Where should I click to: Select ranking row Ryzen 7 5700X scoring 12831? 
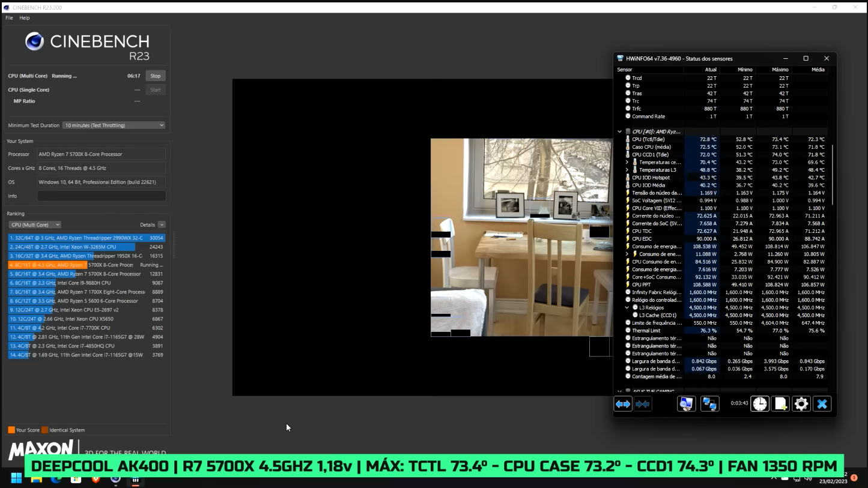point(86,274)
